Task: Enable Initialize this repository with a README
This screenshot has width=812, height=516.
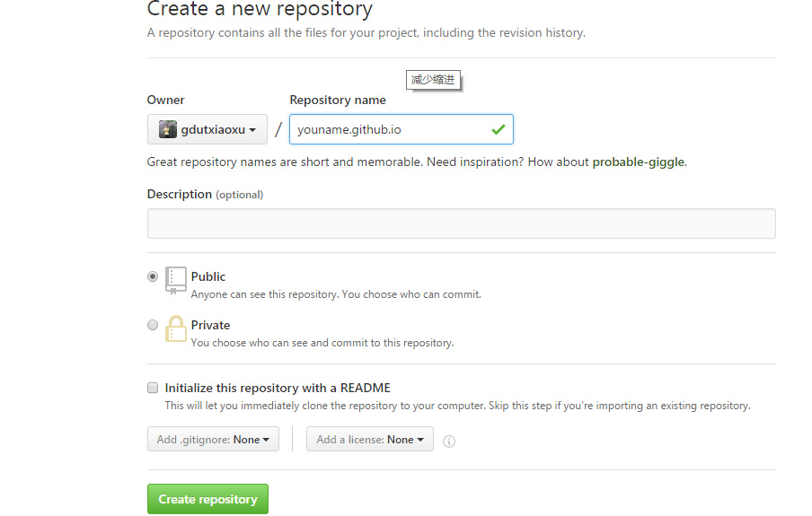Action: (153, 388)
